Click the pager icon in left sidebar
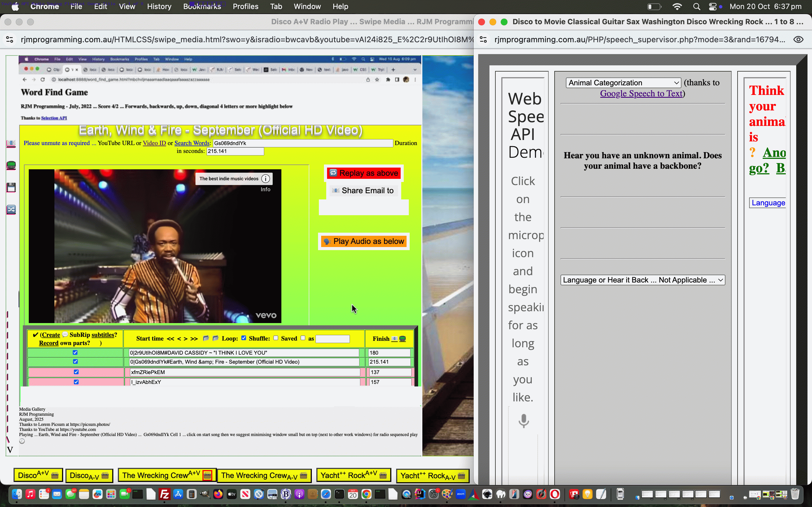The width and height of the screenshot is (812, 507). tap(11, 165)
